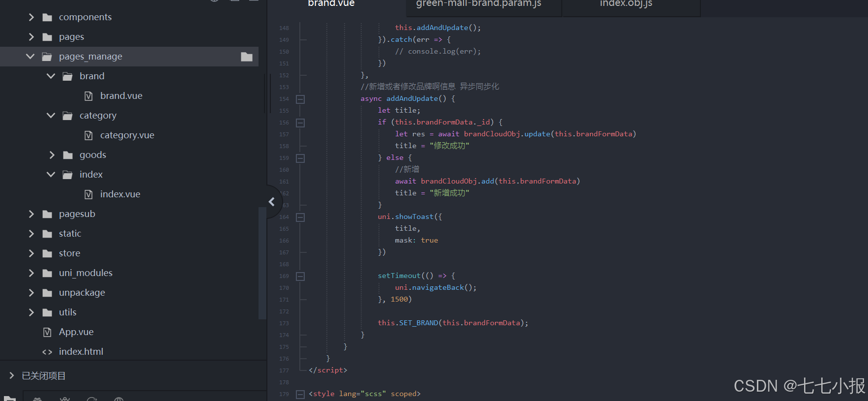
Task: Click the uni_modules folder icon
Action: (x=47, y=273)
